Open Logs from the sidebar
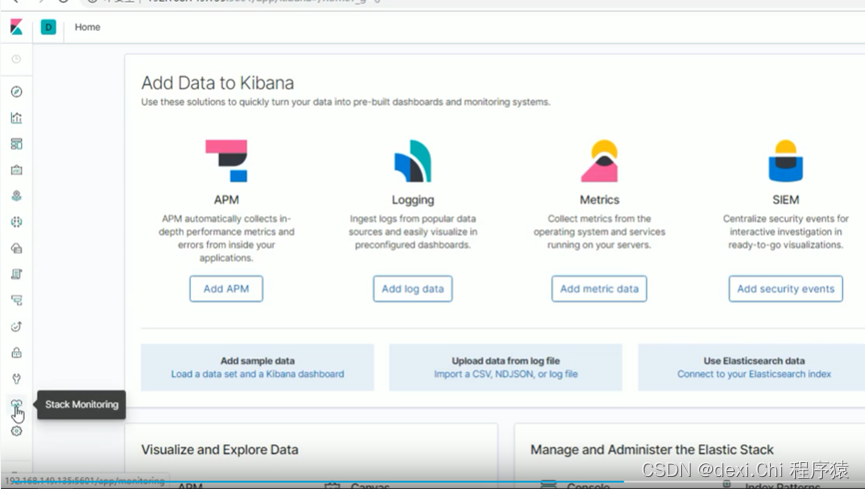Screen dimensions: 865x489 17,274
